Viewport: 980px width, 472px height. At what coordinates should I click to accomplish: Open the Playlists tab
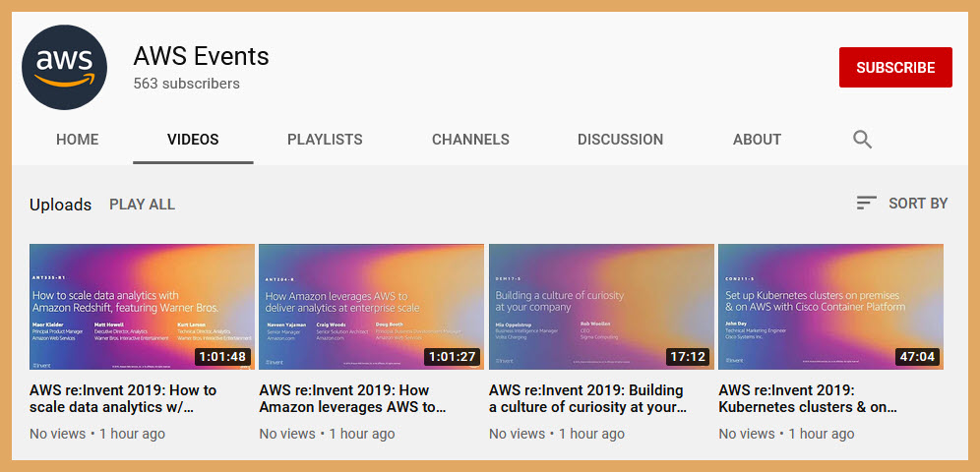tap(325, 140)
